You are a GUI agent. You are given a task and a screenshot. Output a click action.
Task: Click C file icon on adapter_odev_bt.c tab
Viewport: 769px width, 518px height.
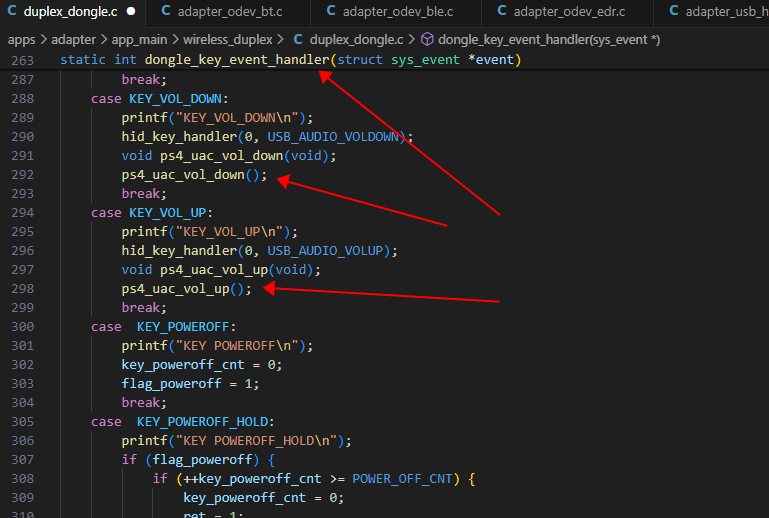pyautogui.click(x=166, y=11)
